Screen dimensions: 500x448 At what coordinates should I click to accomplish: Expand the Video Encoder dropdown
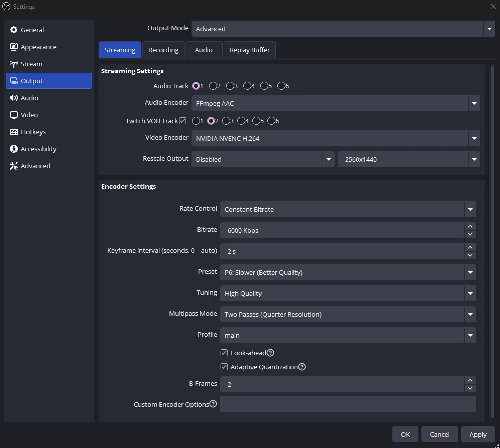pos(335,138)
